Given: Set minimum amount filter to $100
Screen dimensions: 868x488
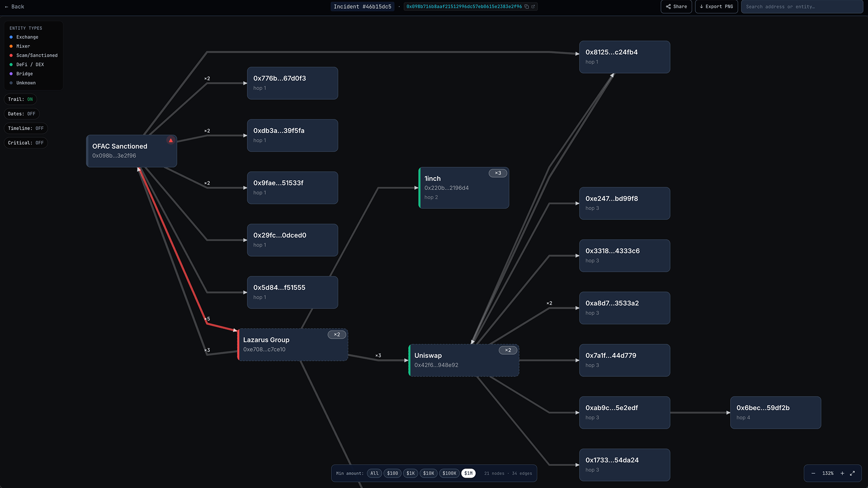Looking at the screenshot, I should point(392,474).
